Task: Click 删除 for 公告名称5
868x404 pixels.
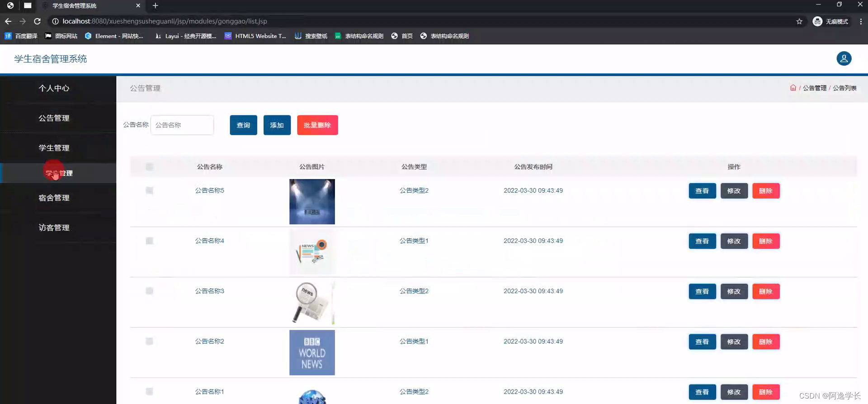Action: point(766,191)
